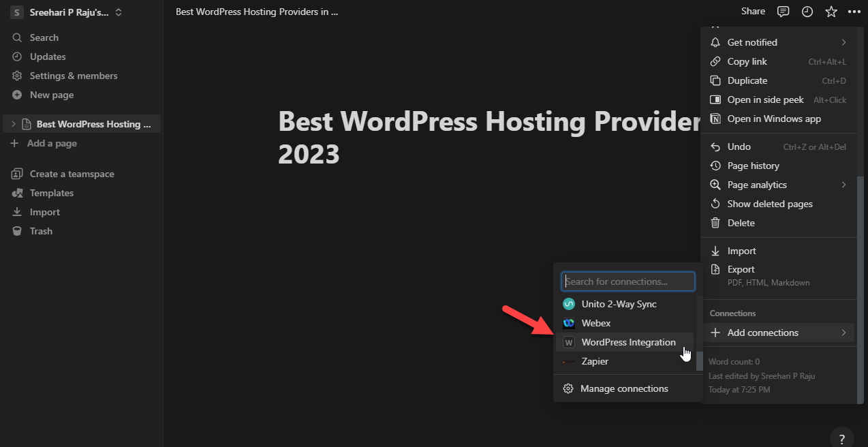Viewport: 868px width, 447px height.
Task: Click the Today at 7:25 PM text
Action: click(739, 390)
